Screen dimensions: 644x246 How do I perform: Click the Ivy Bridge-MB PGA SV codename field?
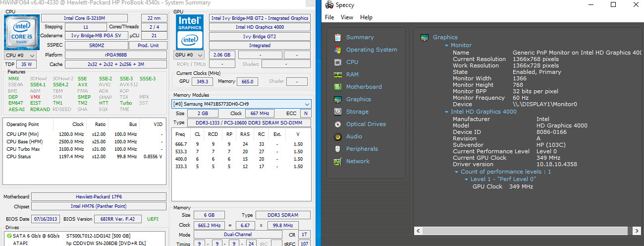(96, 36)
